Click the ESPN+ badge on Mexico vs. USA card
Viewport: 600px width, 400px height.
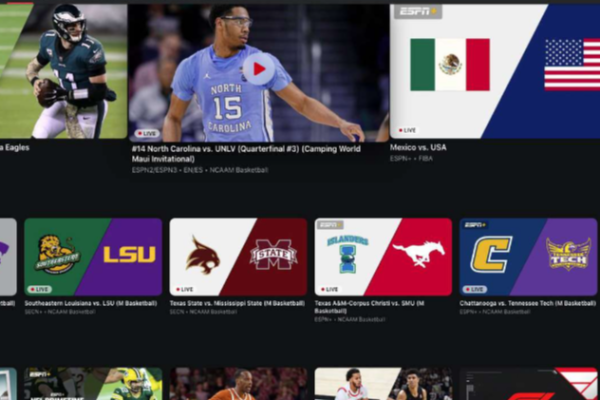418,11
